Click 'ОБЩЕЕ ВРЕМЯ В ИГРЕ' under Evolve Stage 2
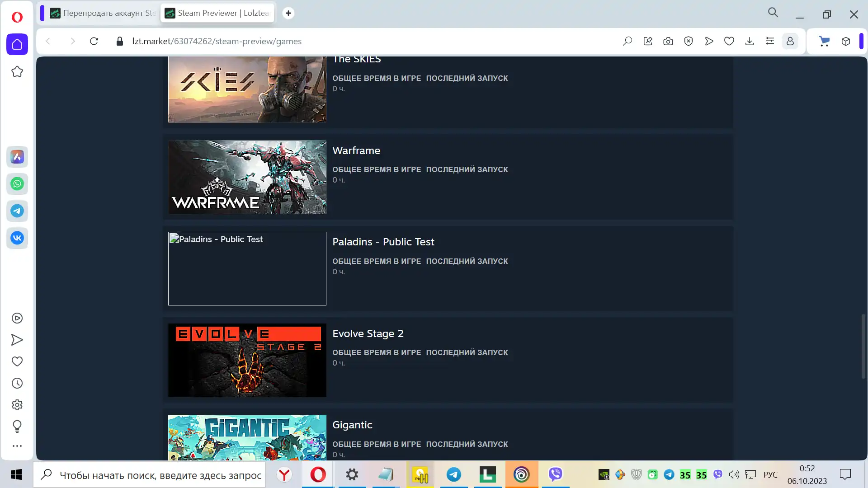 (x=377, y=352)
